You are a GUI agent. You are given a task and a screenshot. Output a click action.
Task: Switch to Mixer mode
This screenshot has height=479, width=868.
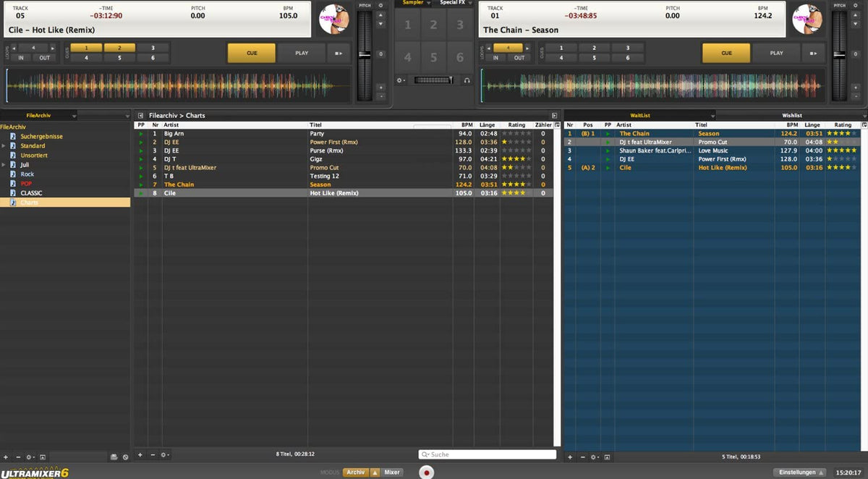(392, 472)
